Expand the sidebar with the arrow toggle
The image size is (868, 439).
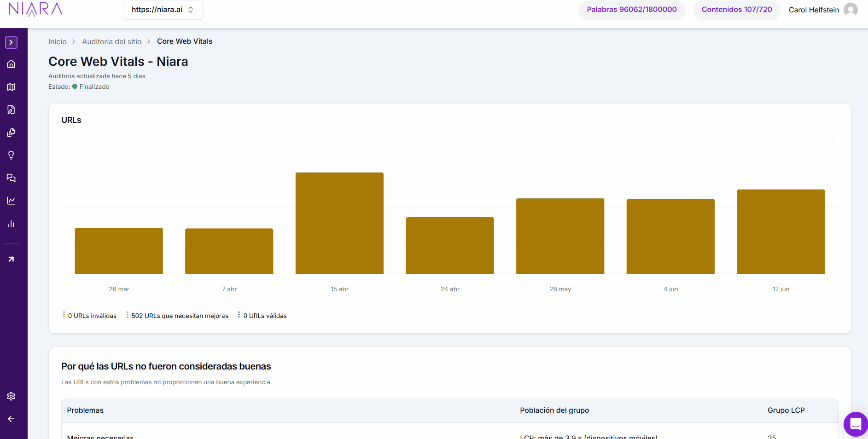(11, 42)
